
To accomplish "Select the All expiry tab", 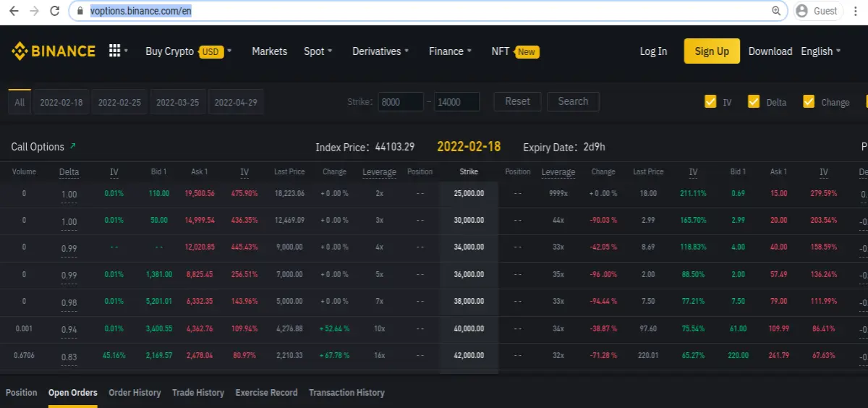I will point(20,102).
